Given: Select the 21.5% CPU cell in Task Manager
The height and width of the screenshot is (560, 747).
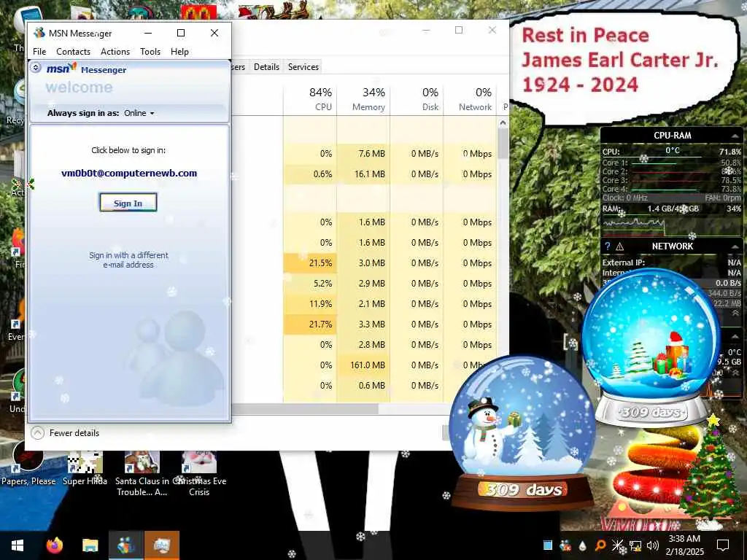Looking at the screenshot, I should [310, 262].
